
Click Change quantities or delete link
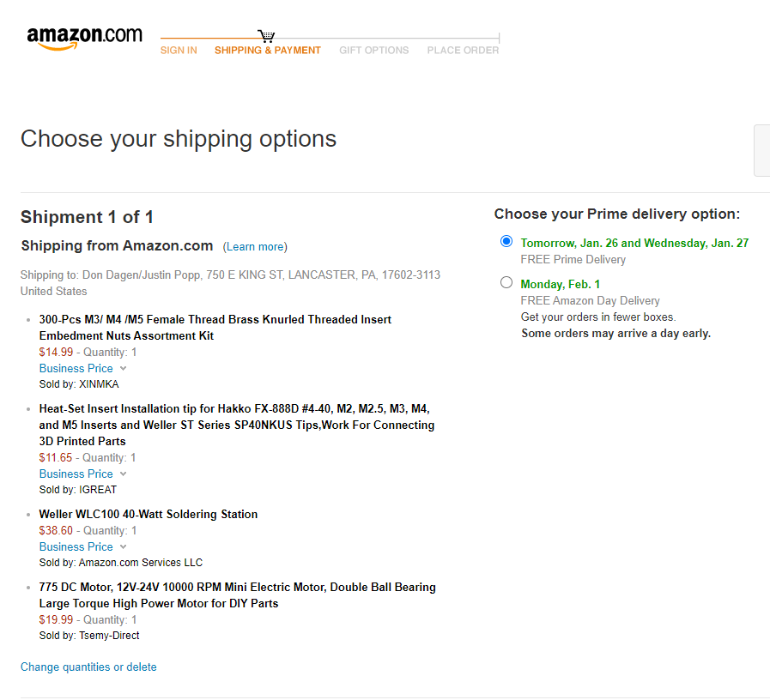pos(88,667)
